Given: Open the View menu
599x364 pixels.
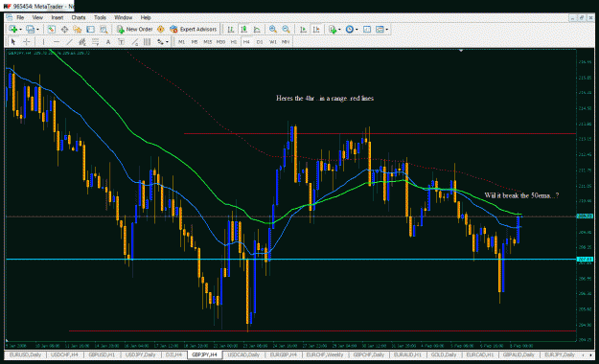Looking at the screenshot, I should (37, 17).
